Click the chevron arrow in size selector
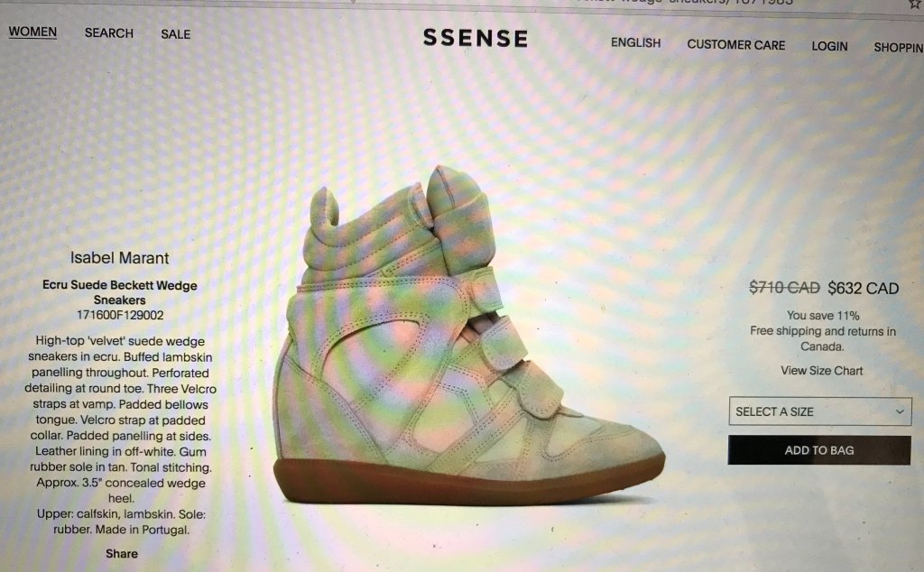 click(900, 411)
